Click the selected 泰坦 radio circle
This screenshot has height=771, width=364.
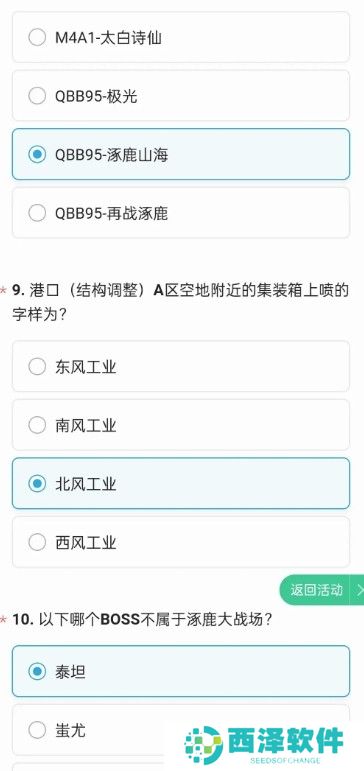tap(37, 671)
